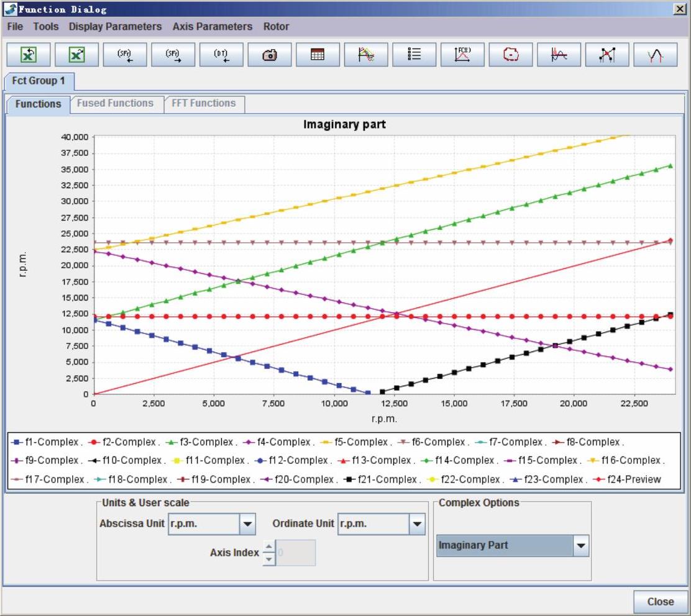The image size is (691, 616).
Task: Click the Close button
Action: [x=660, y=601]
